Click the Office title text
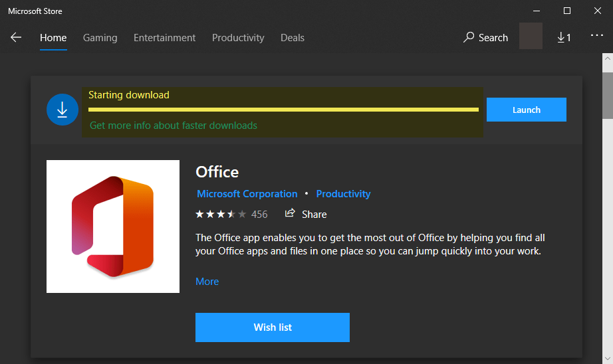Screen dimensions: 613x364 coord(217,172)
